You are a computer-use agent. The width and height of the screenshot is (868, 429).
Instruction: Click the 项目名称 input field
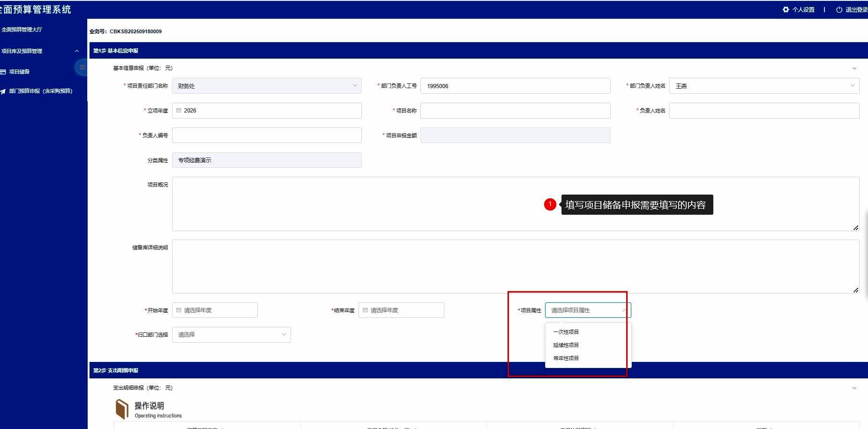tap(515, 111)
